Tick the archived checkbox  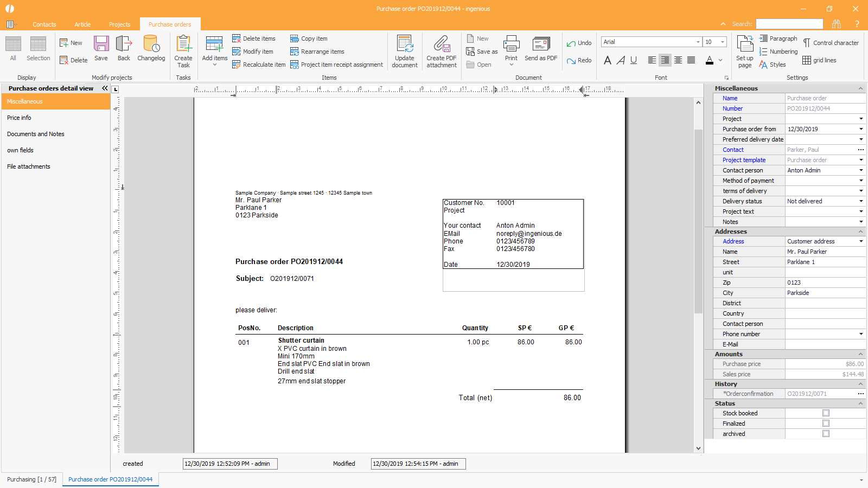click(x=826, y=434)
